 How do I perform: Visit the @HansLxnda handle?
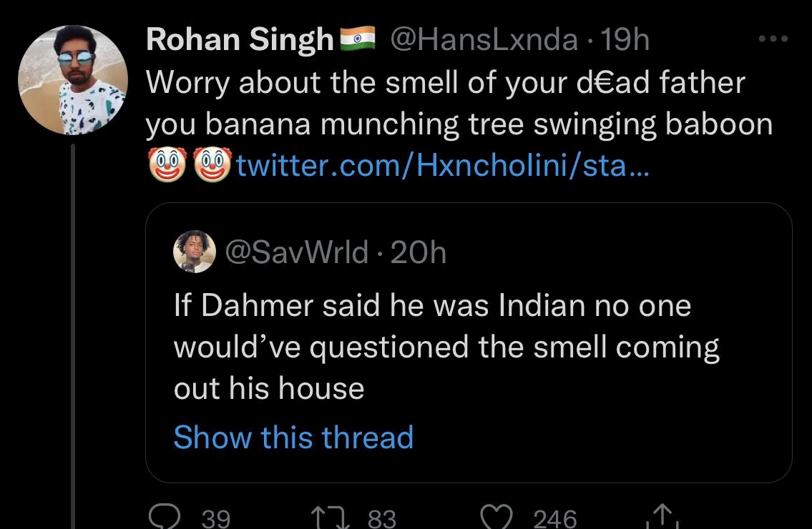(x=484, y=40)
